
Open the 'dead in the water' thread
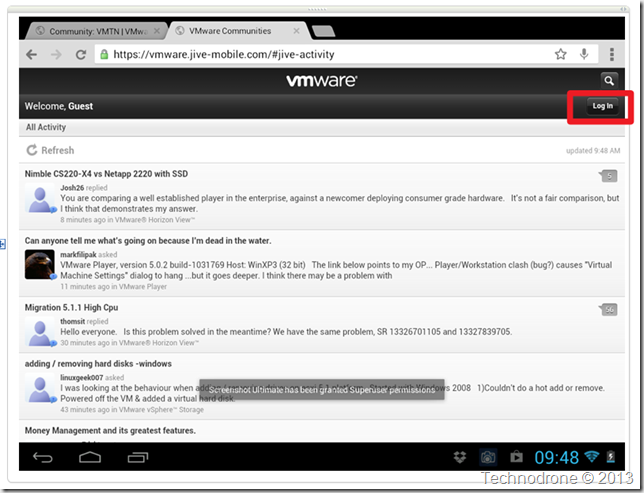click(x=148, y=241)
